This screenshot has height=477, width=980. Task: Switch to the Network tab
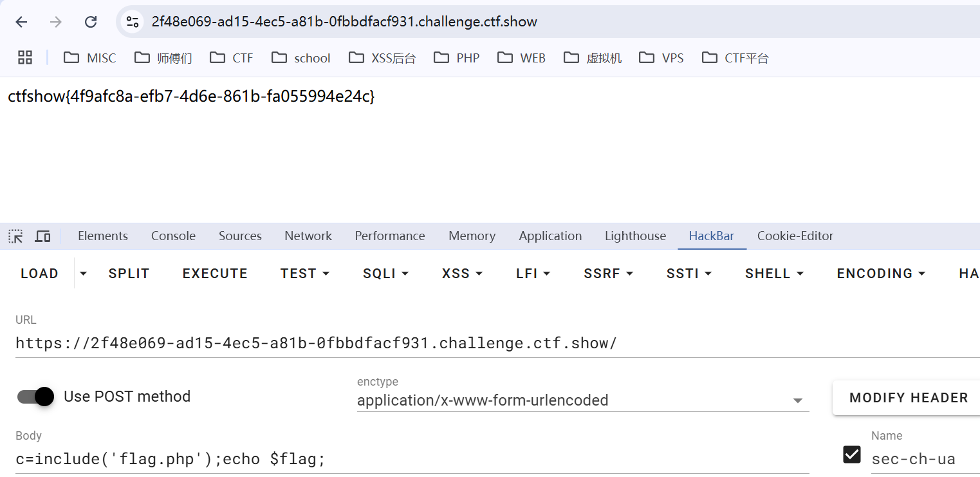[308, 236]
